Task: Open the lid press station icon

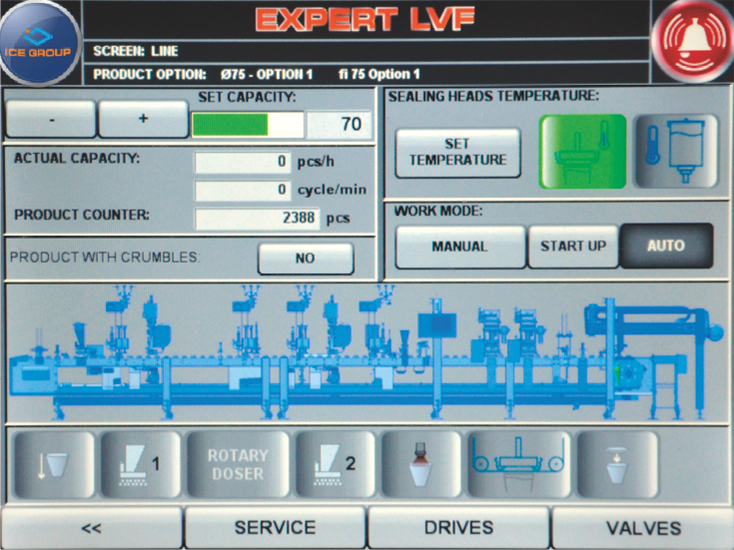Action: [617, 464]
